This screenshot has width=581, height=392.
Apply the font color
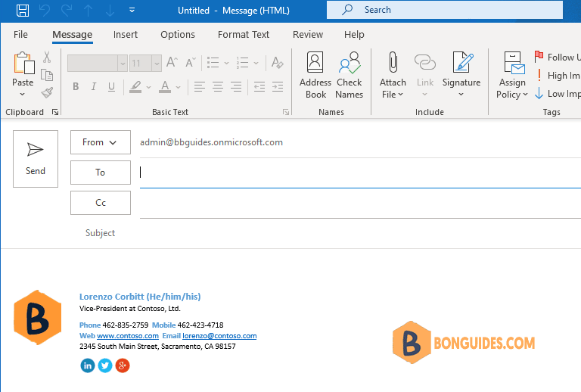165,87
